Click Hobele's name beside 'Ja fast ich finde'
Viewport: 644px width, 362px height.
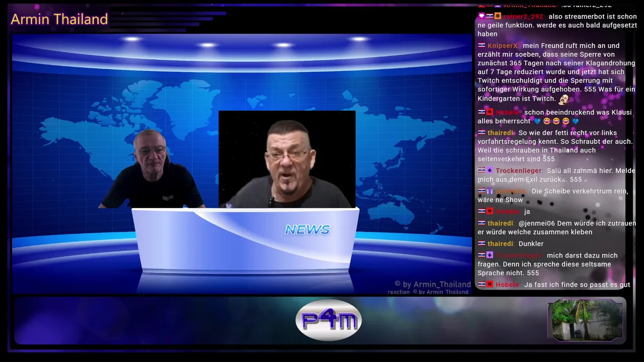point(507,285)
